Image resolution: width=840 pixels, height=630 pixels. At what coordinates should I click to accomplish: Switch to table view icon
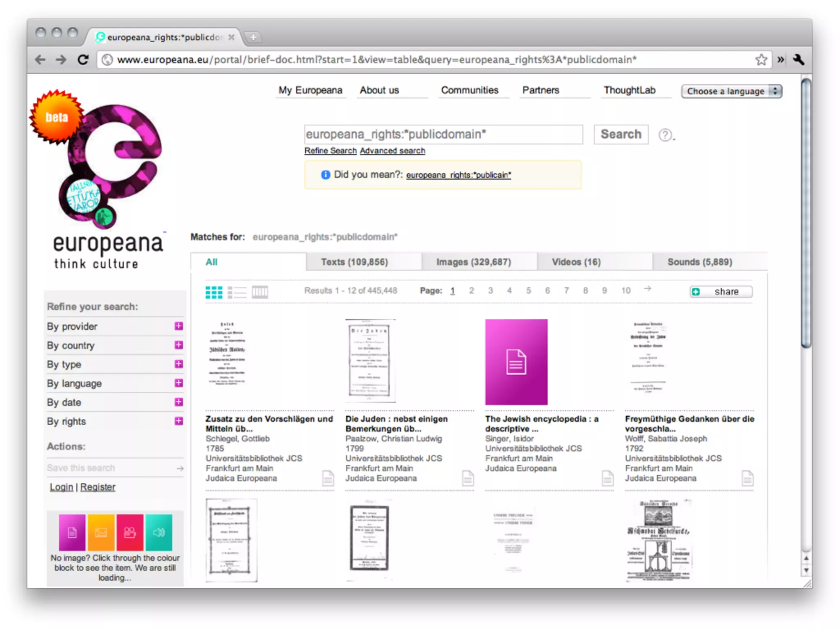click(x=260, y=292)
